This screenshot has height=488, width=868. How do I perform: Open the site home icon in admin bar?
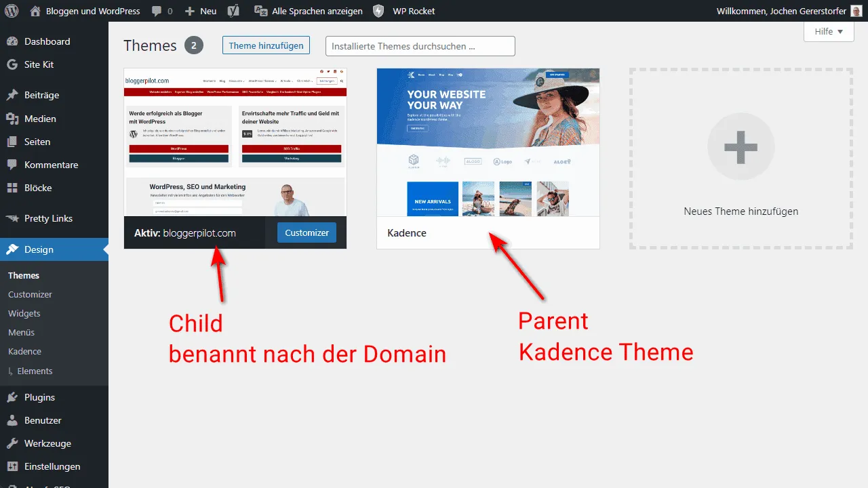coord(35,11)
